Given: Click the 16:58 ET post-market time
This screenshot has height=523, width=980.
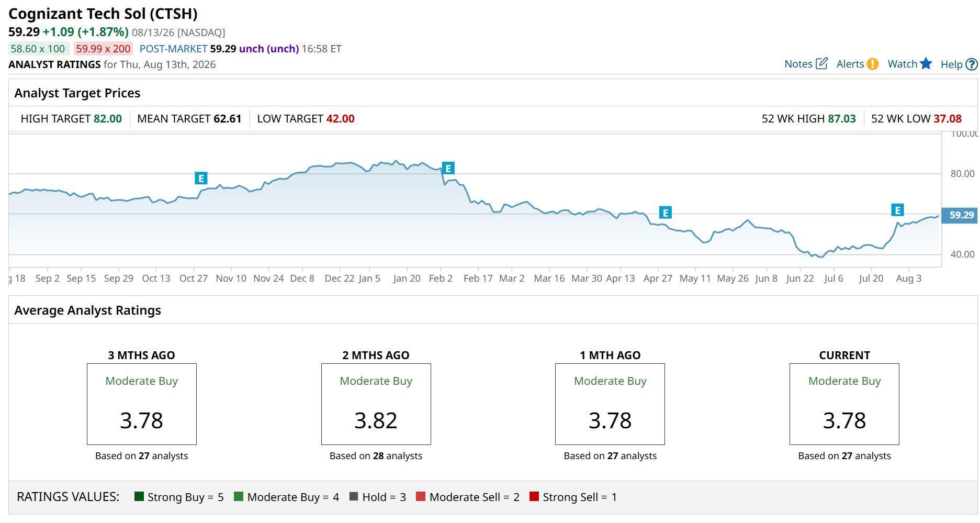Looking at the screenshot, I should coord(322,49).
